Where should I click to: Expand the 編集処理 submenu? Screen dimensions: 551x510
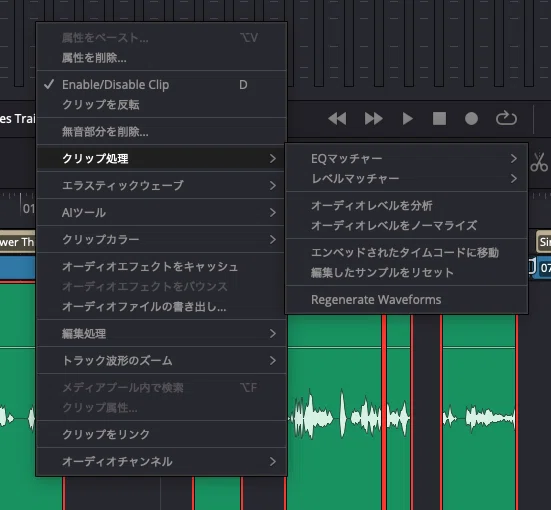162,334
